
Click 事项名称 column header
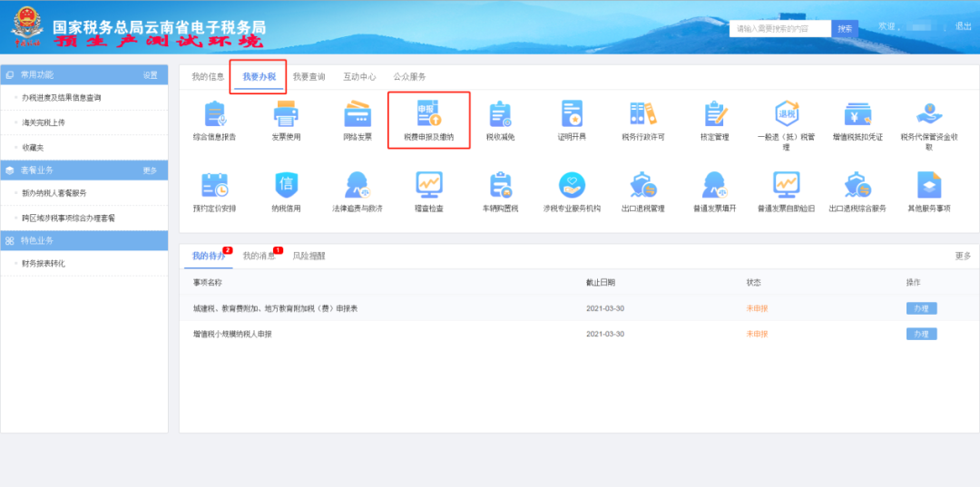click(x=208, y=282)
